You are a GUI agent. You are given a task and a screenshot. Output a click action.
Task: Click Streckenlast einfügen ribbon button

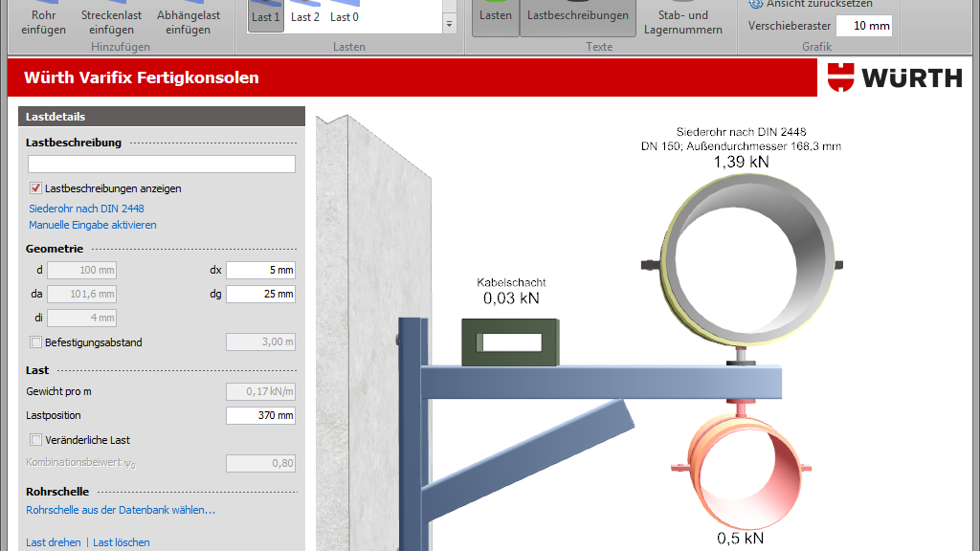pos(111,19)
